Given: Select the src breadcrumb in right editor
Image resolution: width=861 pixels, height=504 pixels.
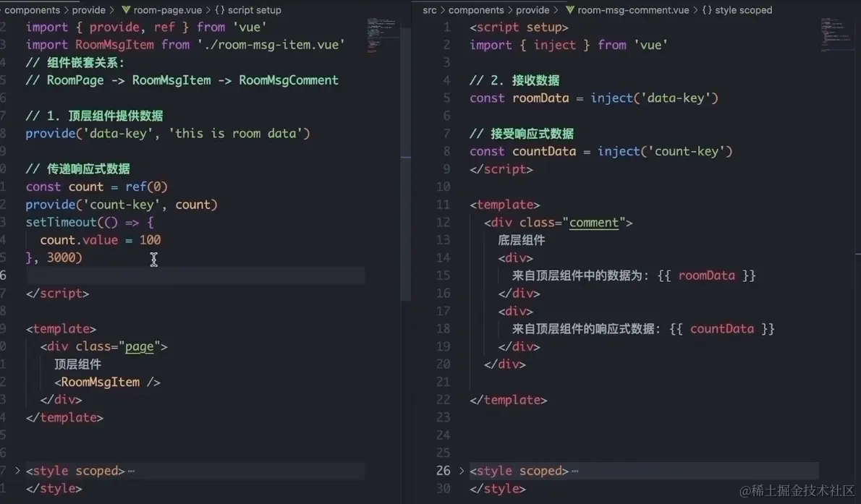Looking at the screenshot, I should point(430,10).
